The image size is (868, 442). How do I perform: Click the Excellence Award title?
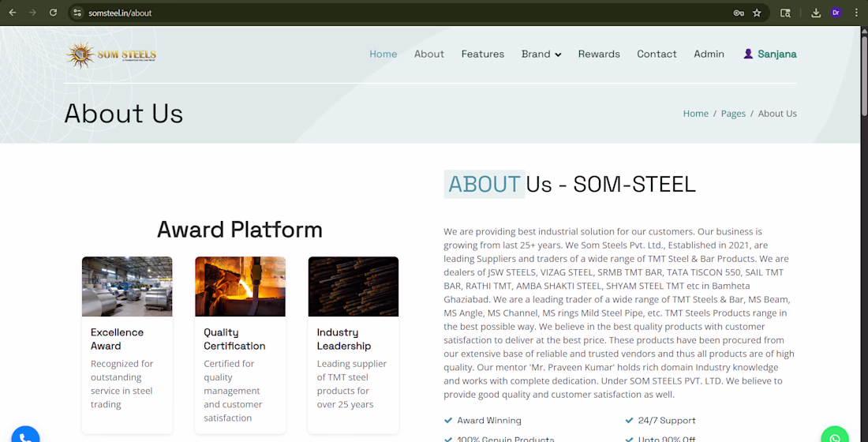click(118, 339)
